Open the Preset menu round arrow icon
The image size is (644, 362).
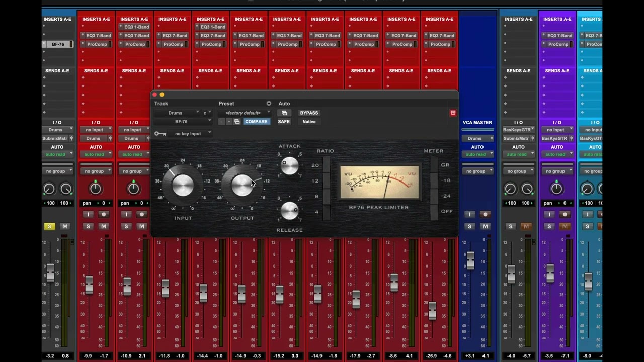tap(269, 104)
